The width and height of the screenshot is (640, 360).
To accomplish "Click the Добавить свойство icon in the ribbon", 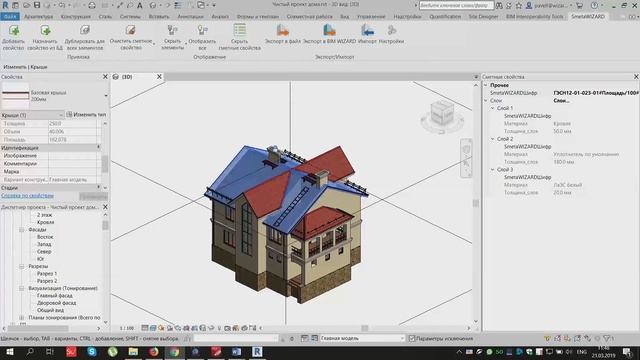I will [13, 31].
